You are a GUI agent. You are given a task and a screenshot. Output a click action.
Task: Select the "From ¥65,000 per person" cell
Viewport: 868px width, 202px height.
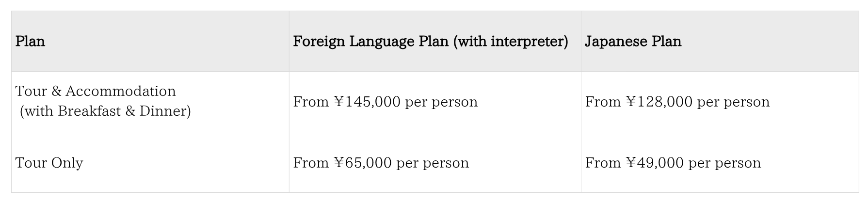coord(381,163)
